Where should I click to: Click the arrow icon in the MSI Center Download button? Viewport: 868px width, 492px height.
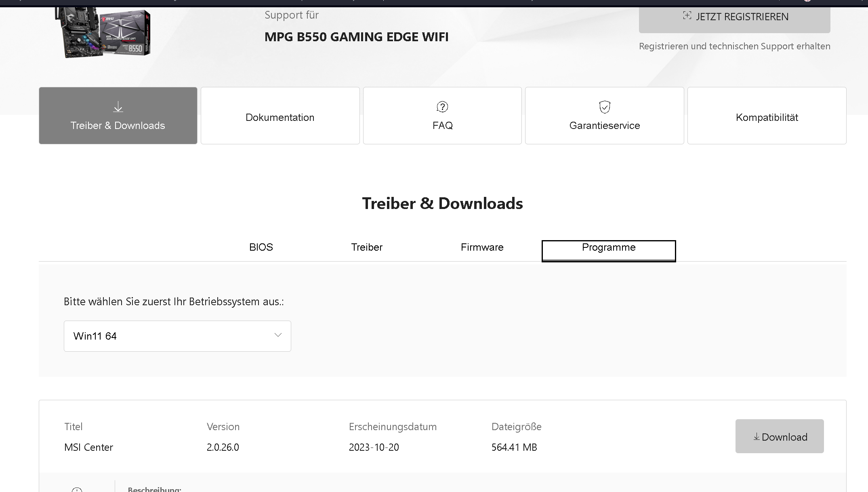[x=756, y=437]
